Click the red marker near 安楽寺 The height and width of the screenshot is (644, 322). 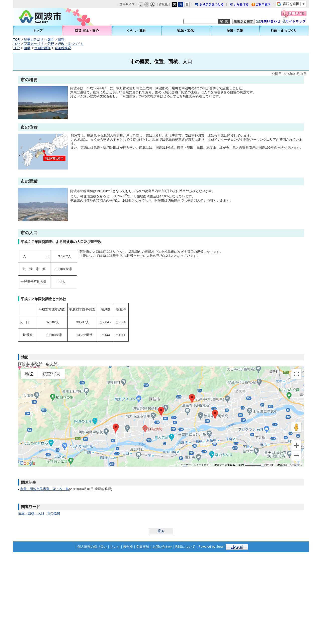(192, 399)
